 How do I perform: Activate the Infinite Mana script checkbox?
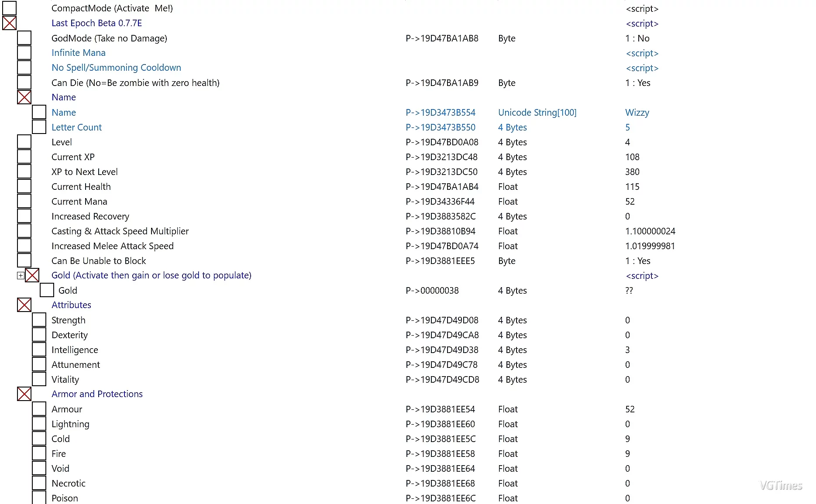click(x=24, y=53)
